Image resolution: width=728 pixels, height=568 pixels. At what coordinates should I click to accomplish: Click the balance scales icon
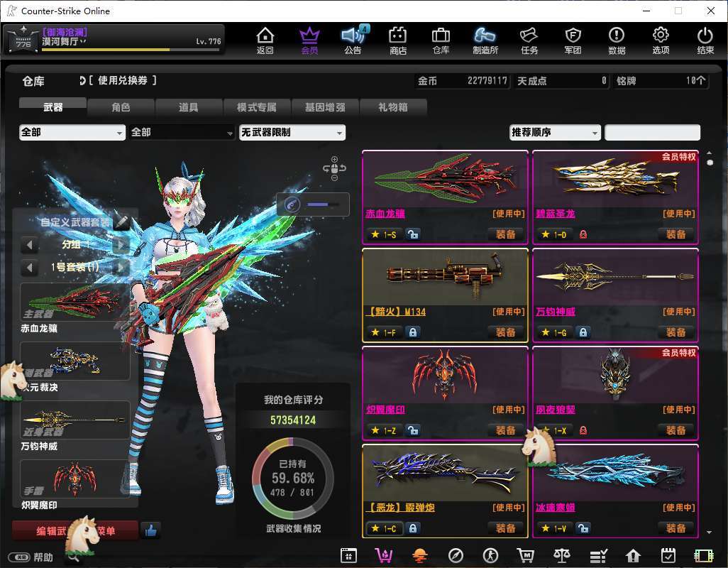[x=561, y=555]
